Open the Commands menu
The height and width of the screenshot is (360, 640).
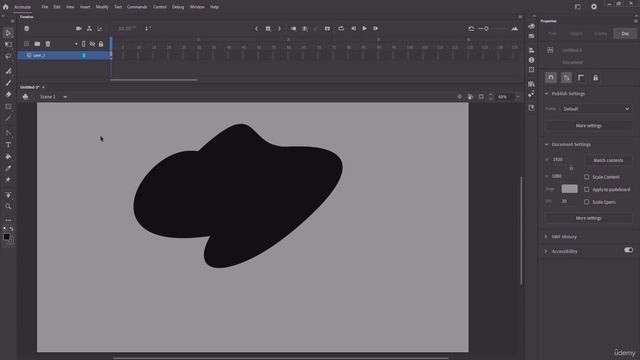tap(137, 7)
